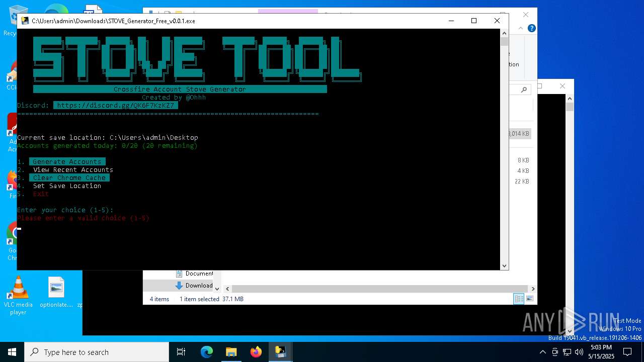Click the console vertical scrollbar thumb
The height and width of the screenshot is (362, 644).
pos(504,42)
